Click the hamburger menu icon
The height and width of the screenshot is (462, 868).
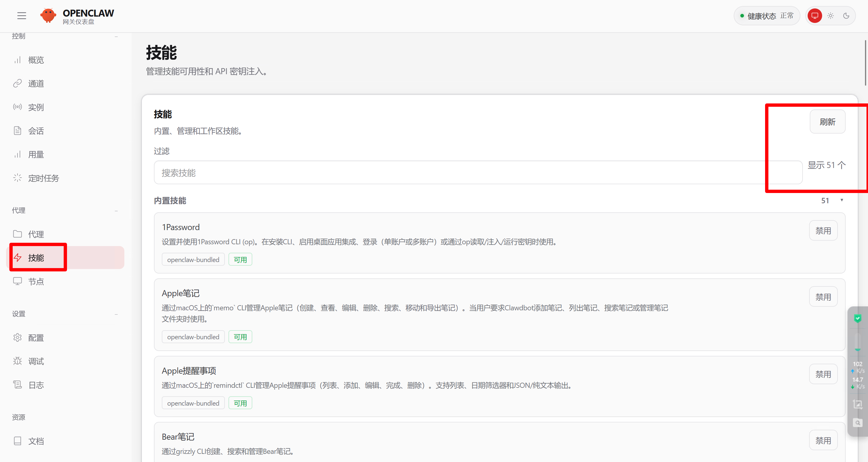point(21,16)
